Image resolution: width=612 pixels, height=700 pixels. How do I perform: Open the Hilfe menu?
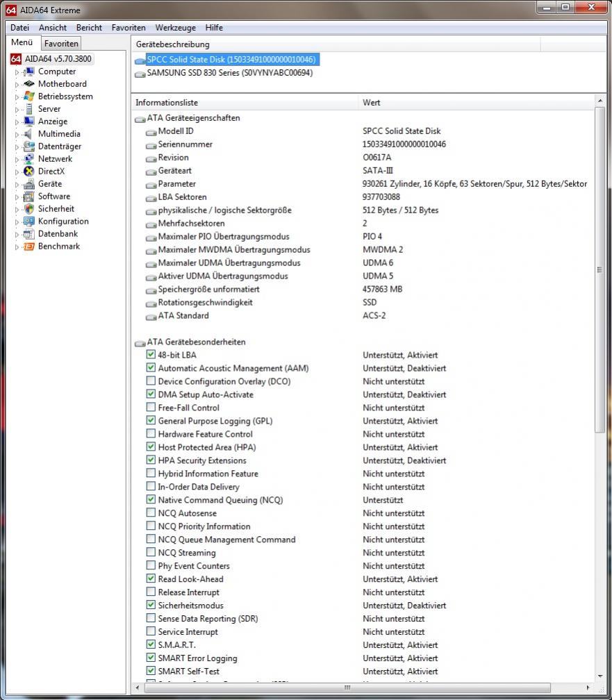tap(214, 28)
